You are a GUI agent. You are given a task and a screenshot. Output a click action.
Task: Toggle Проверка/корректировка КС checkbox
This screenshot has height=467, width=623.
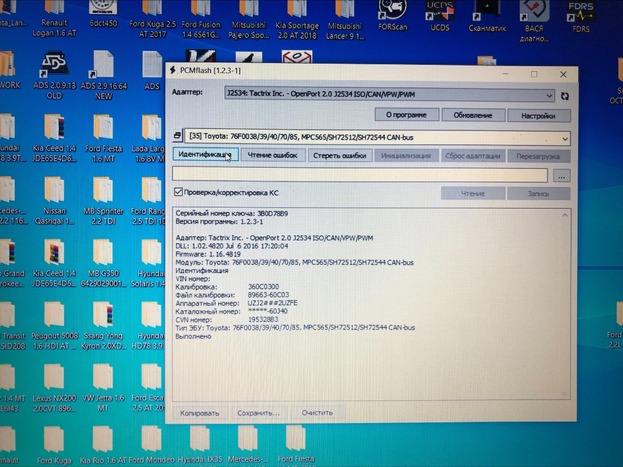[179, 192]
